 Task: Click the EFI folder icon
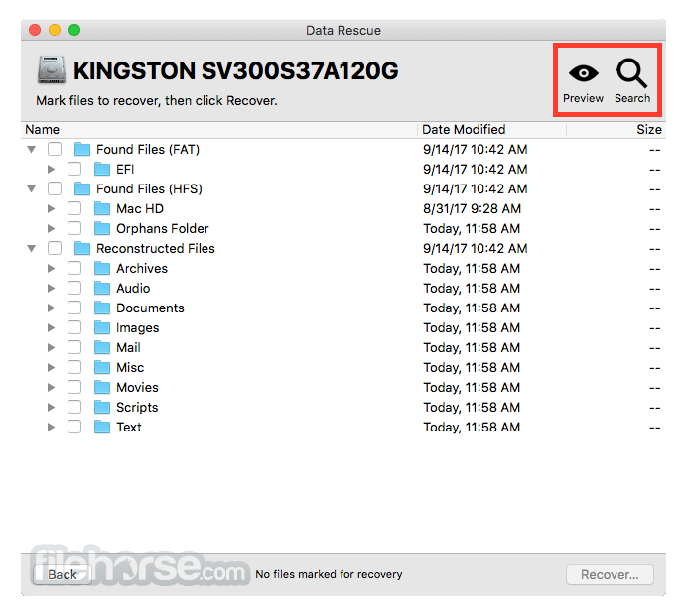[102, 170]
